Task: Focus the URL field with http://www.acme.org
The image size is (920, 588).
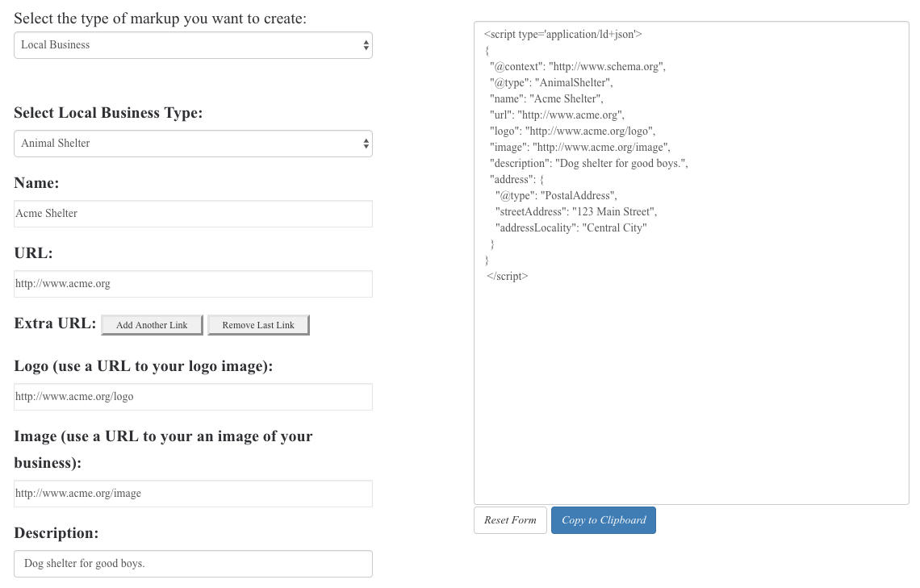Action: coord(193,284)
